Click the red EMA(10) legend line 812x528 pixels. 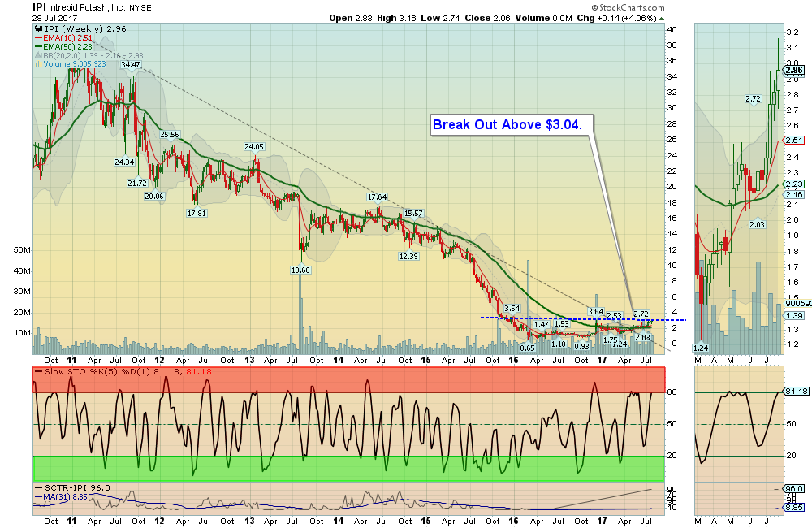click(x=38, y=38)
